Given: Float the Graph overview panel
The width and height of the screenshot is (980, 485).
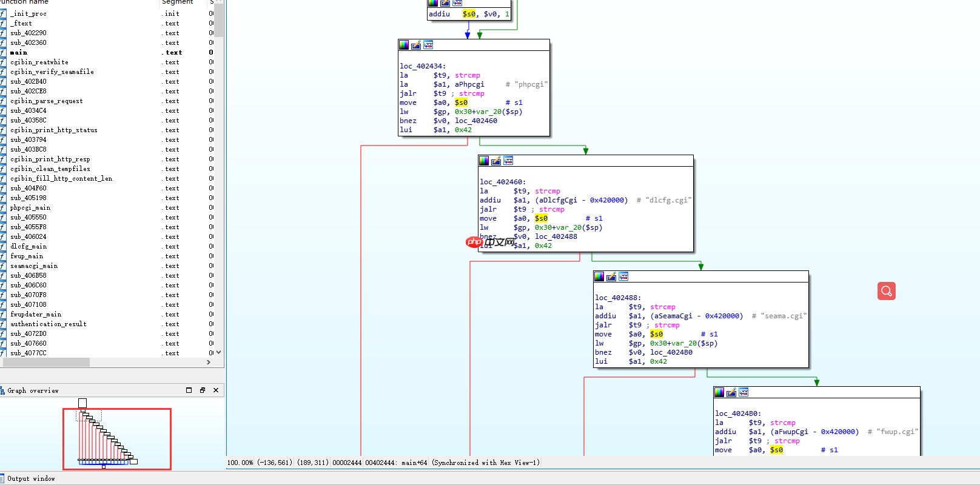Looking at the screenshot, I should pyautogui.click(x=203, y=390).
